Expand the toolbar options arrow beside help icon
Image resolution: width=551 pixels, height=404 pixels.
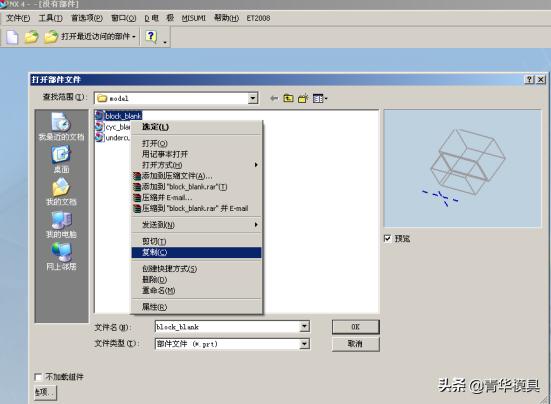[x=165, y=43]
